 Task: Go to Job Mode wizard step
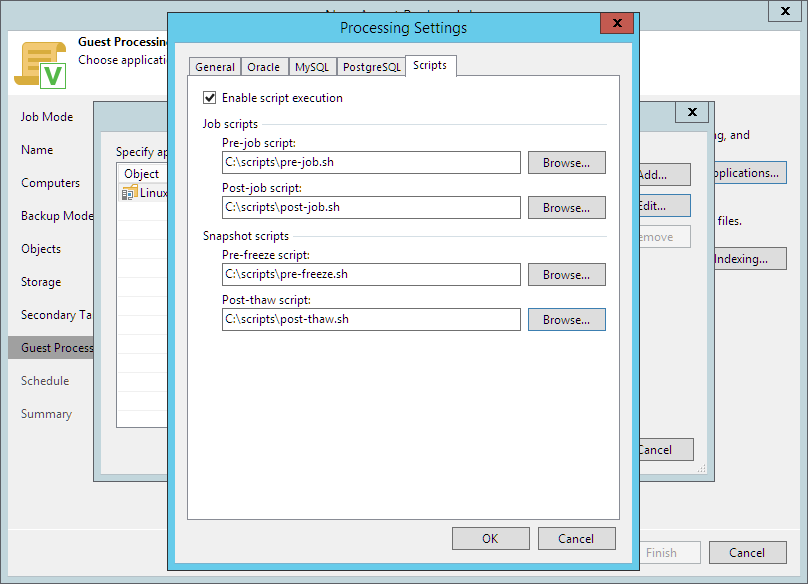click(x=47, y=117)
